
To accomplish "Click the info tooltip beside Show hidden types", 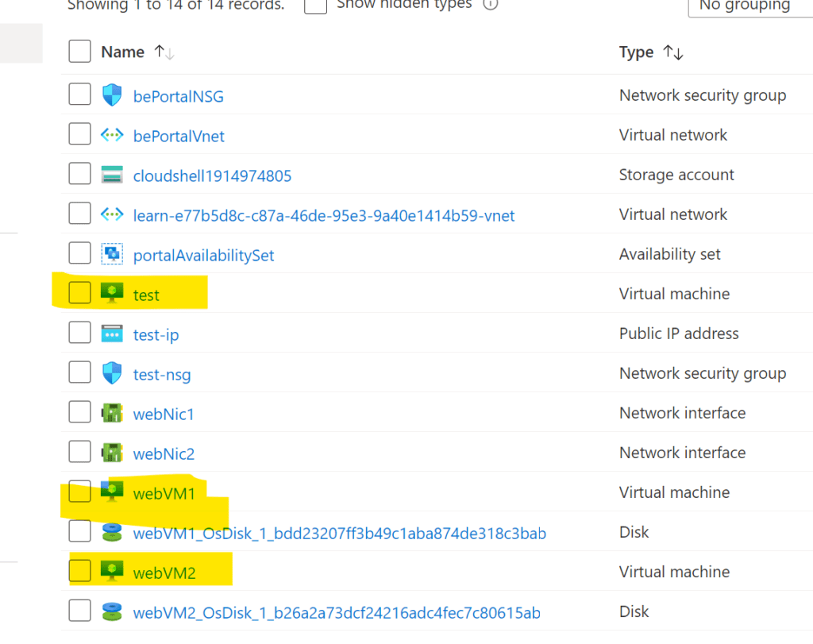I will point(491,5).
